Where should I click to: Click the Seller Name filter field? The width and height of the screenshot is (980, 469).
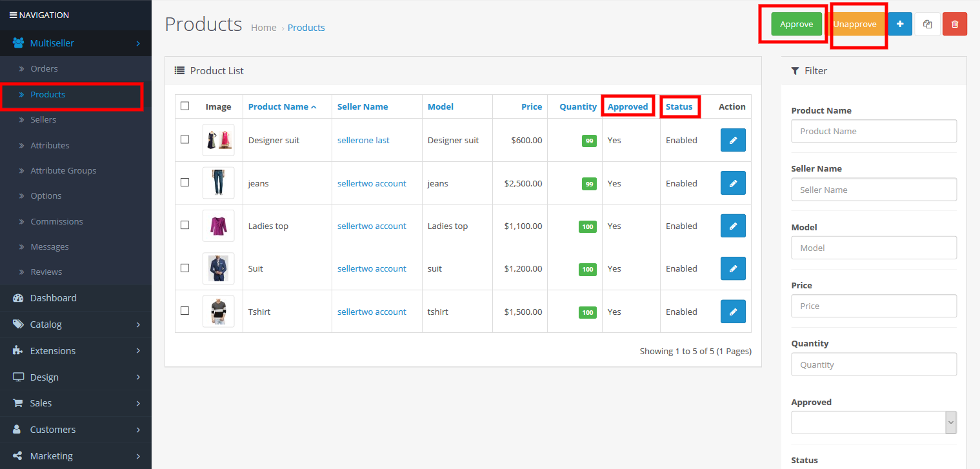click(874, 190)
